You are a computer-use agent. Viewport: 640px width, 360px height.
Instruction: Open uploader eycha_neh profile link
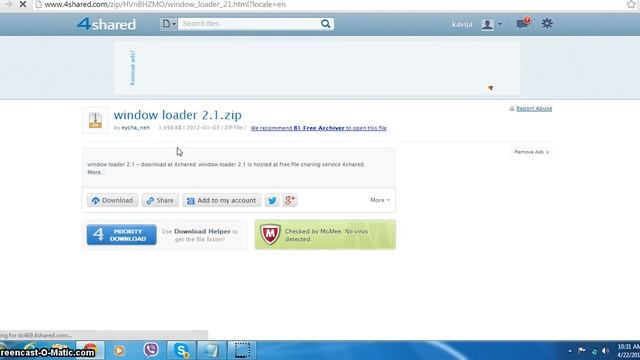point(136,128)
